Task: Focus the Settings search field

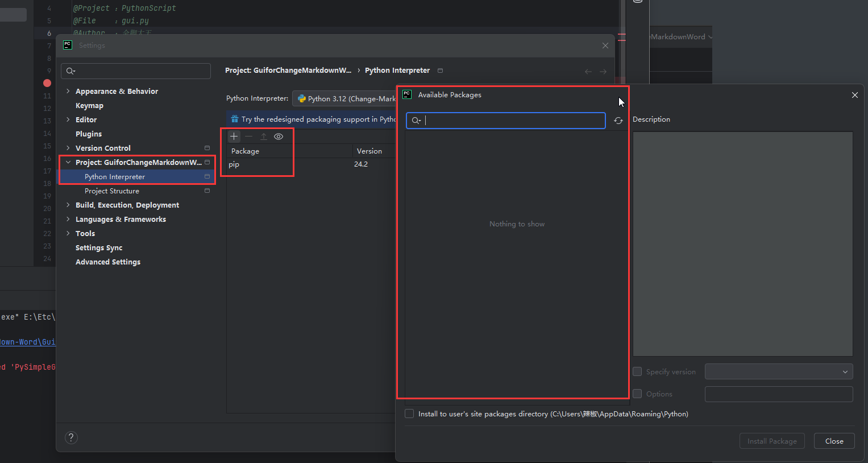Action: click(136, 71)
